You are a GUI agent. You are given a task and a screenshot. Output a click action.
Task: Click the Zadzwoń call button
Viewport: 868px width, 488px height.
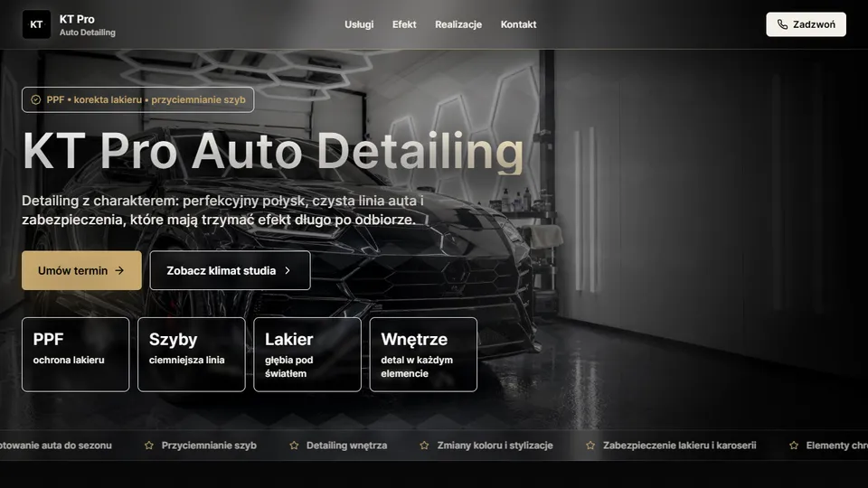(x=806, y=24)
